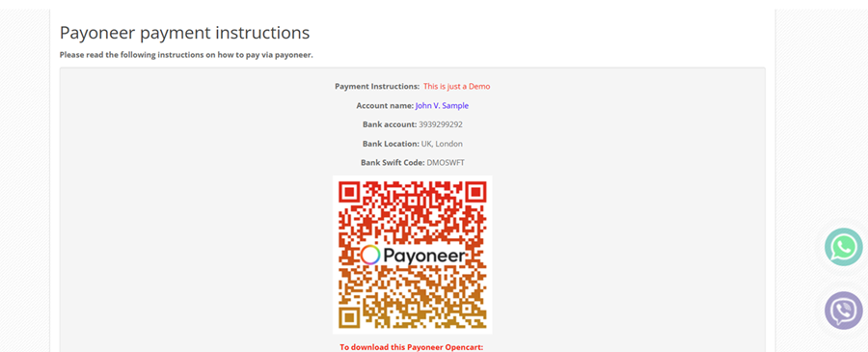This screenshot has height=352, width=868.
Task: Click the QR code's bottom-left finder square
Action: point(350,317)
